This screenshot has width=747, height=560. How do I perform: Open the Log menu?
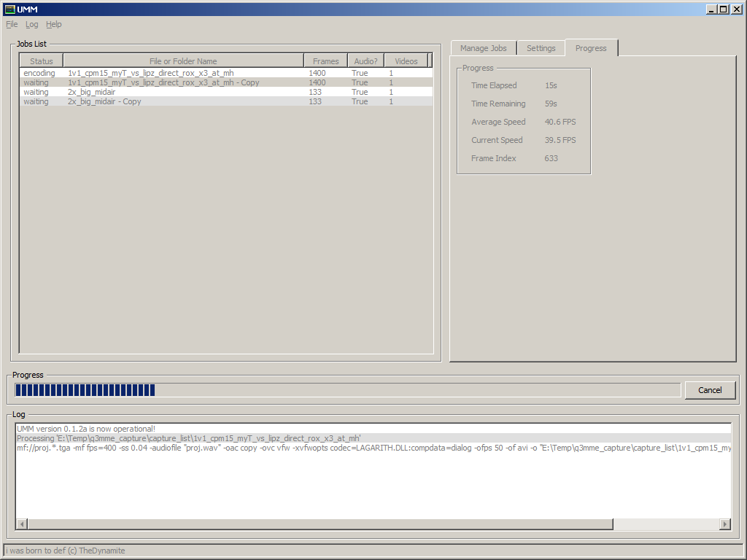31,24
